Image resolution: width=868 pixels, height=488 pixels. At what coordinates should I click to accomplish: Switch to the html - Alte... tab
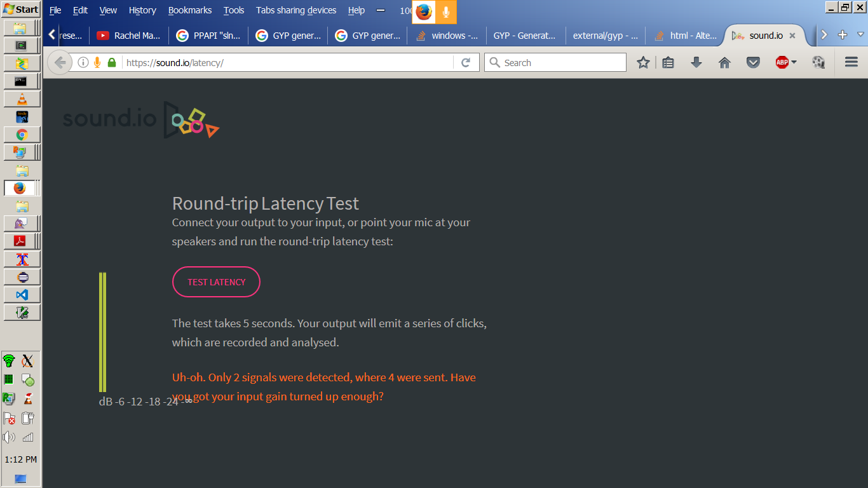(x=685, y=36)
